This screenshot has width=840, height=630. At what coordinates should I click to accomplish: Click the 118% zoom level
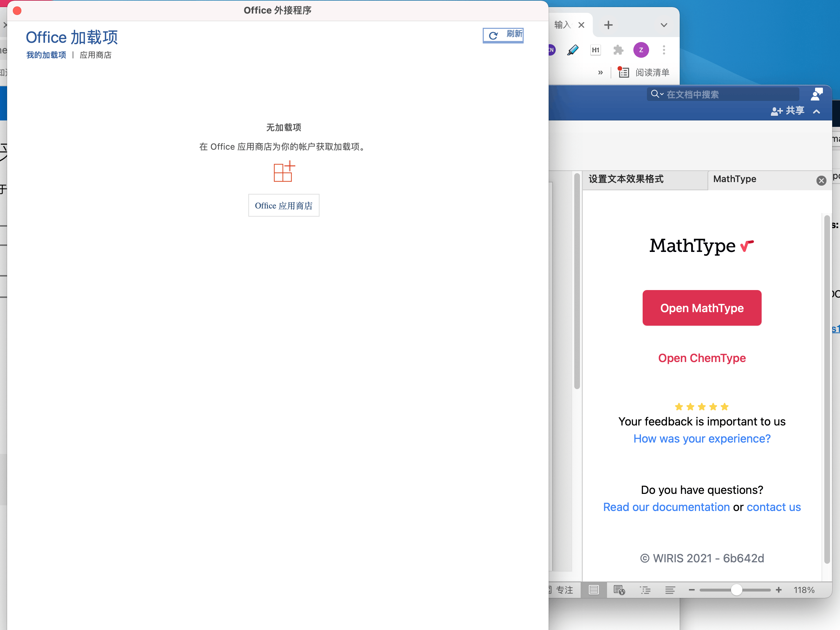point(804,590)
